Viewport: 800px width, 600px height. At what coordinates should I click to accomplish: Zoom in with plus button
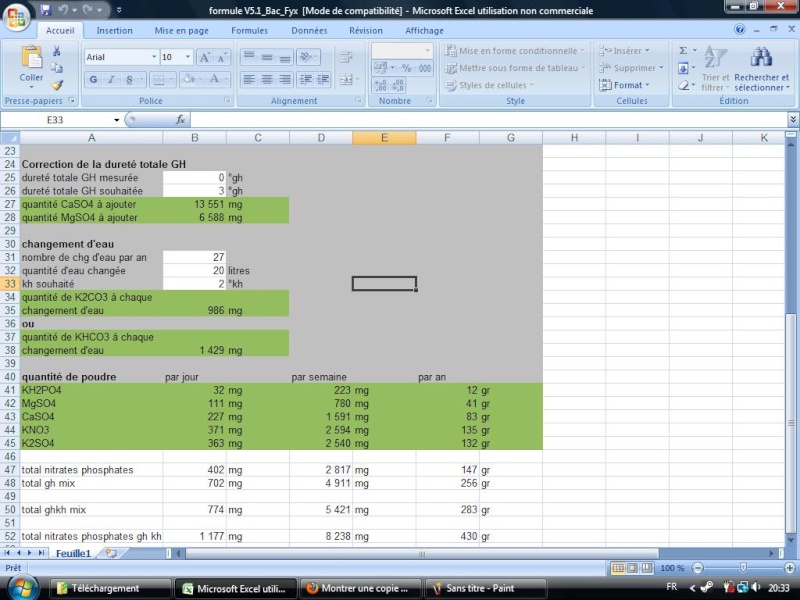tap(789, 568)
